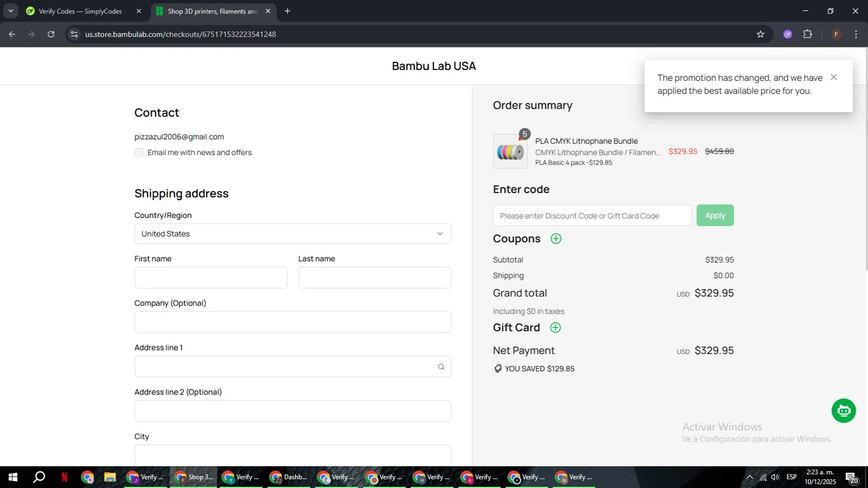
Task: Go back to the previous page
Action: coord(12,34)
